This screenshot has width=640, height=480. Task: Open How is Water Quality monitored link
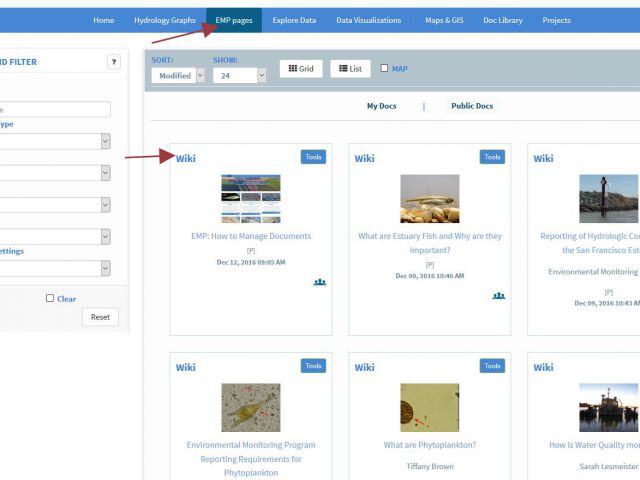[x=594, y=445]
